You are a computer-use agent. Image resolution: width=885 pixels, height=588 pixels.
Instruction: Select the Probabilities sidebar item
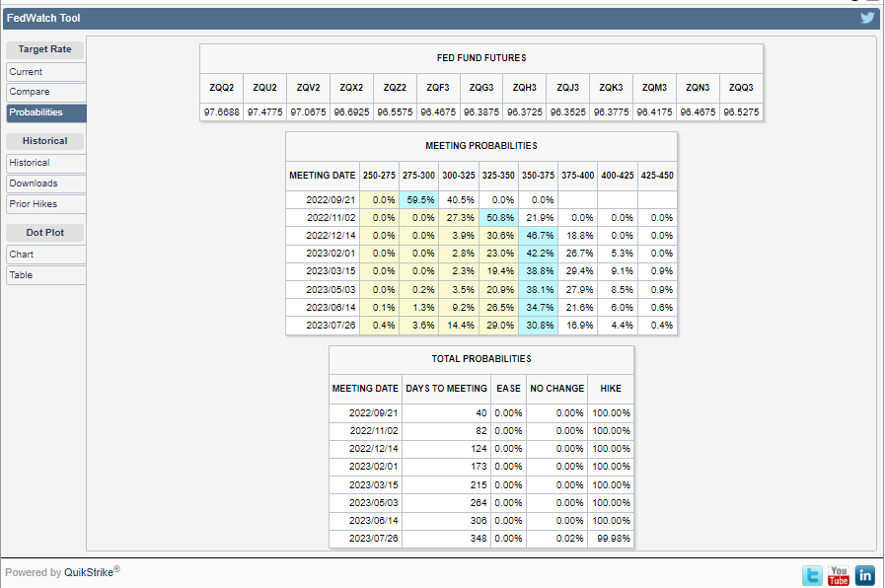click(44, 112)
